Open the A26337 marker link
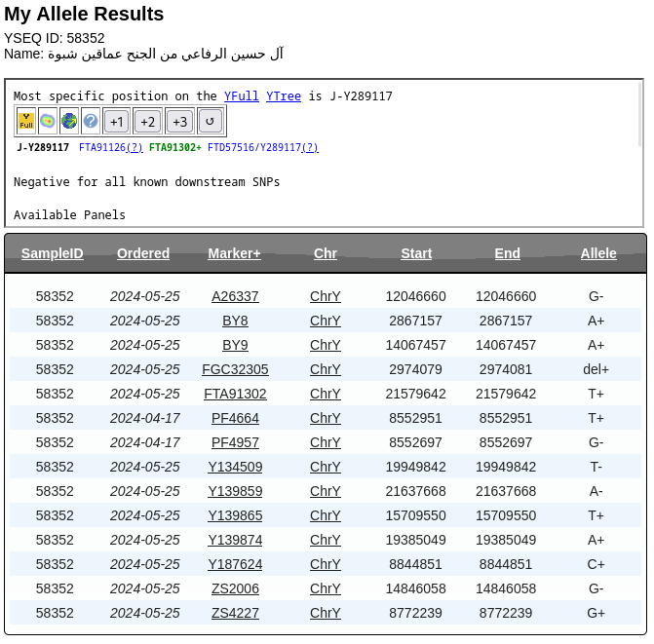Viewport: 654px width, 644px height. pyautogui.click(x=235, y=296)
